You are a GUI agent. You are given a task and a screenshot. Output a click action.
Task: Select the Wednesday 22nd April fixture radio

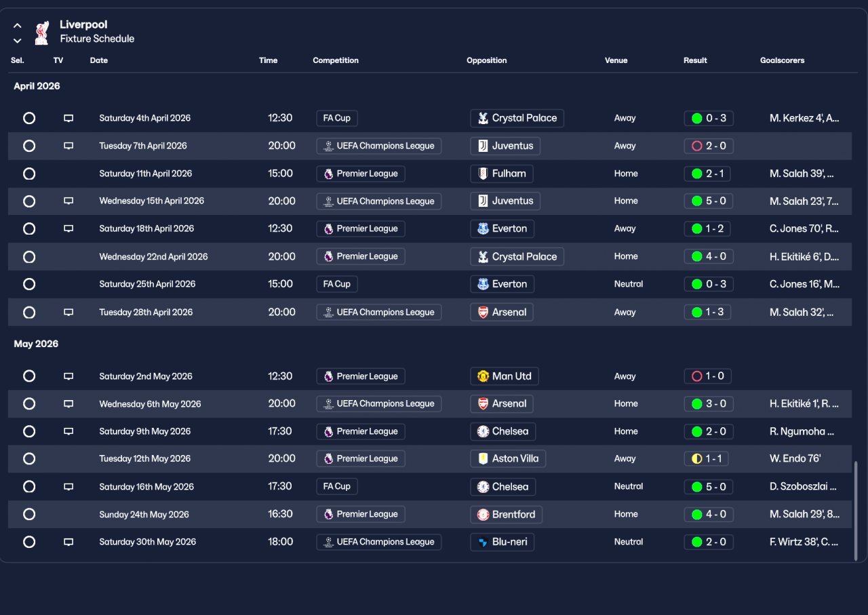[29, 256]
